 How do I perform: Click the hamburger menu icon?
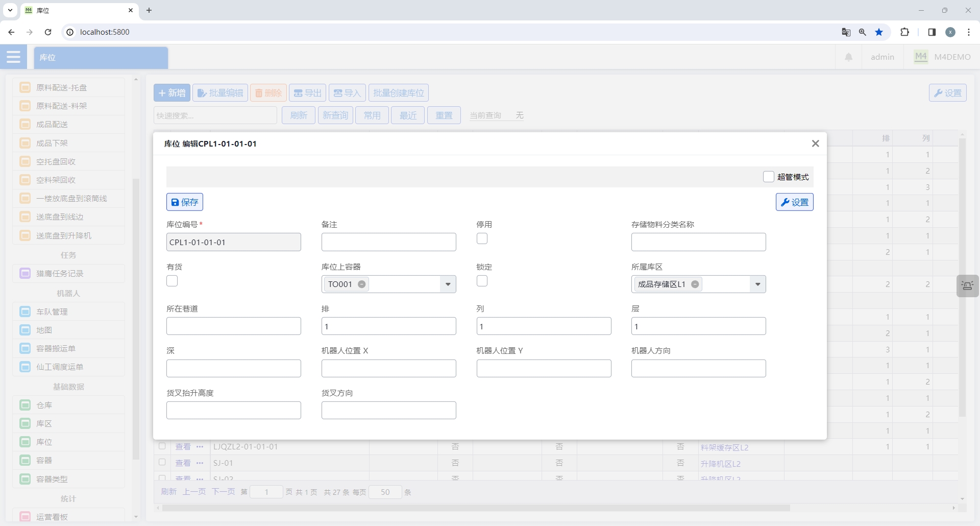click(x=14, y=57)
